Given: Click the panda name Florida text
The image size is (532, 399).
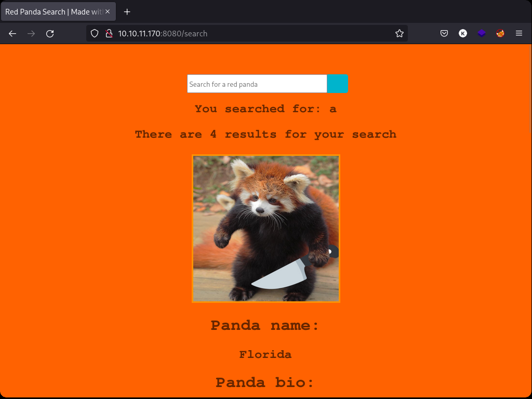Looking at the screenshot, I should click(265, 354).
